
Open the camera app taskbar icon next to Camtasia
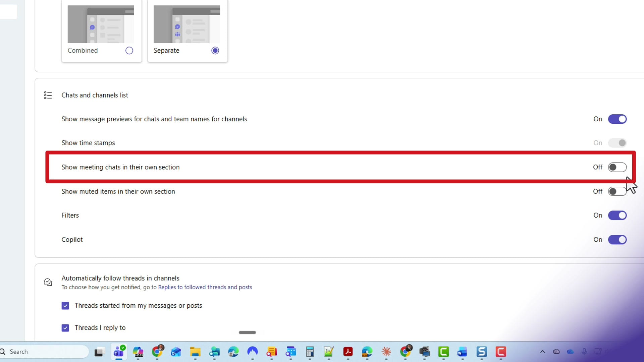[x=424, y=352]
